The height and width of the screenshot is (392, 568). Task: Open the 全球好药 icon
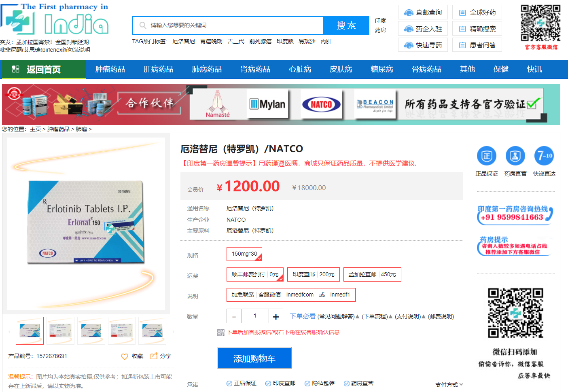click(477, 12)
